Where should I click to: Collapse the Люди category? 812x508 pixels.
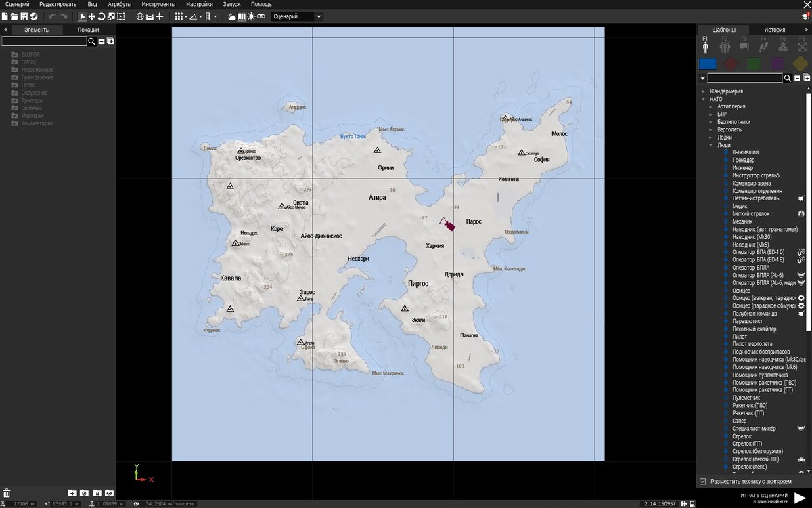(x=710, y=145)
